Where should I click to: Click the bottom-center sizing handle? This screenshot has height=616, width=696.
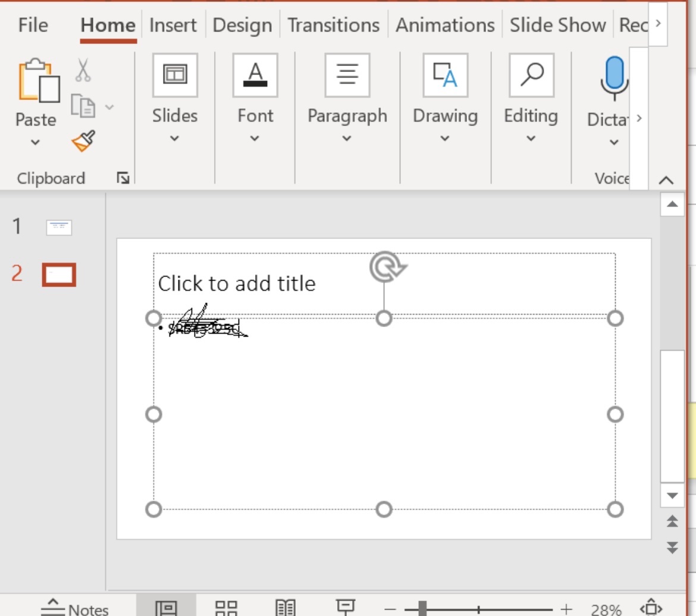[384, 510]
